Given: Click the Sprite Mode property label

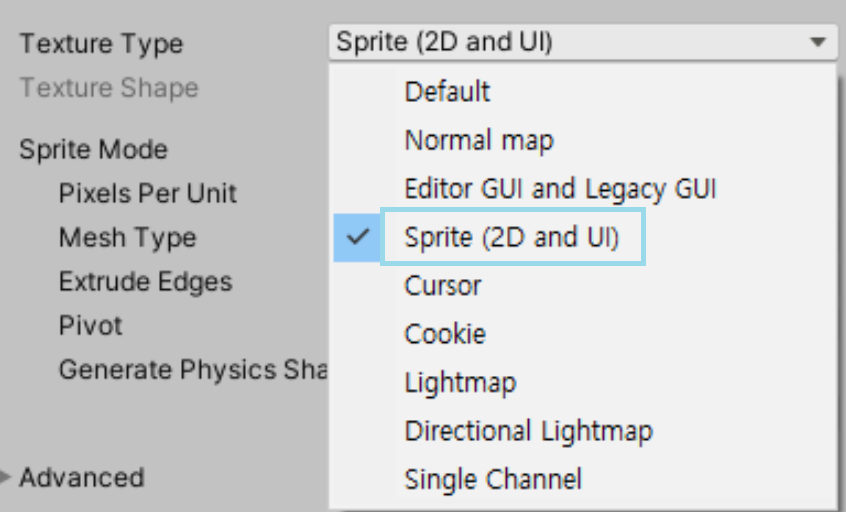Looking at the screenshot, I should (93, 150).
